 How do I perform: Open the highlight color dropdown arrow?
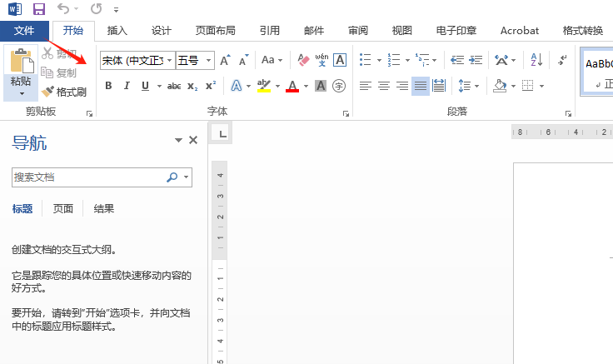point(277,86)
